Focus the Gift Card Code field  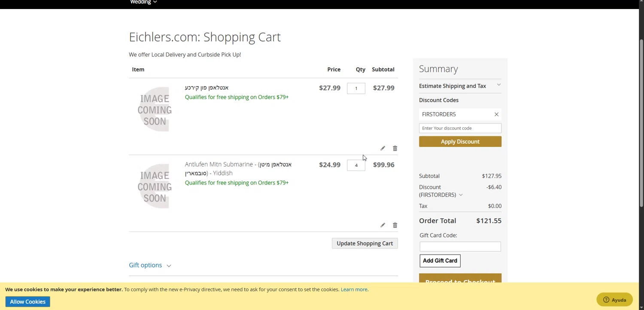pos(460,246)
